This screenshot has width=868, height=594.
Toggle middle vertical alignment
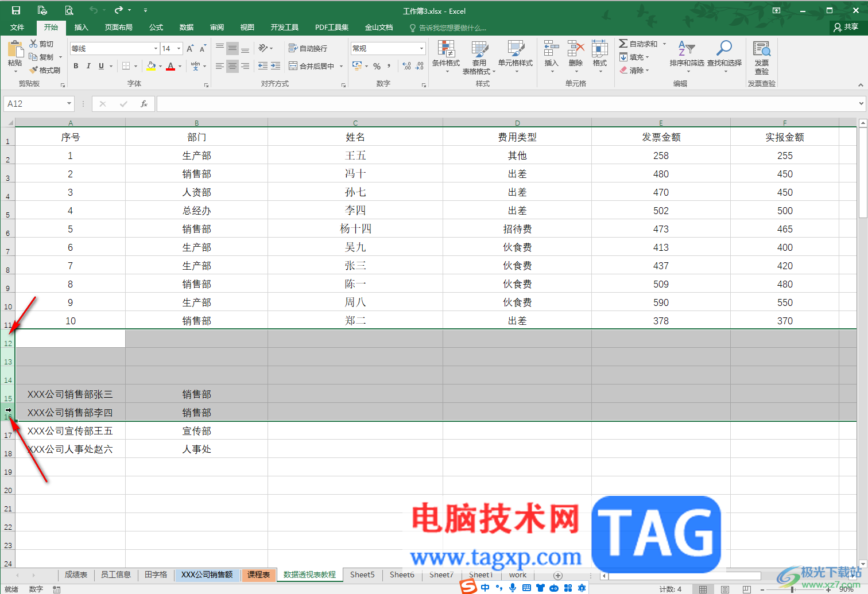click(x=232, y=48)
